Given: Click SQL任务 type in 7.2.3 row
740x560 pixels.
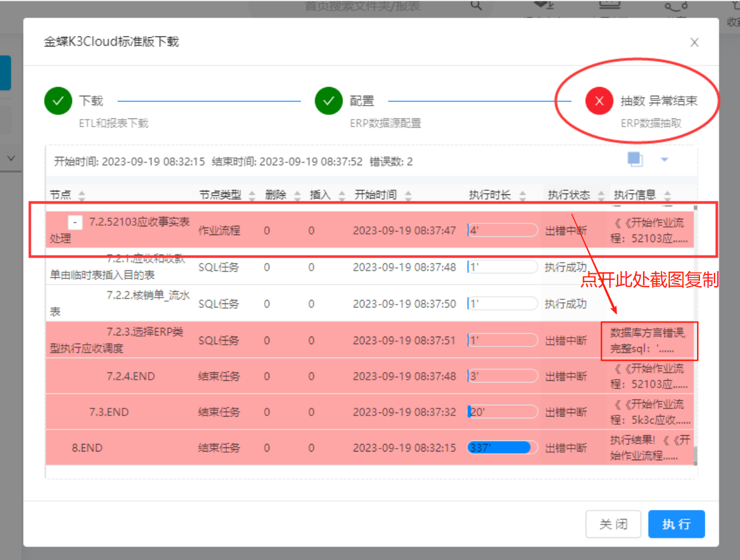Looking at the screenshot, I should pos(219,340).
